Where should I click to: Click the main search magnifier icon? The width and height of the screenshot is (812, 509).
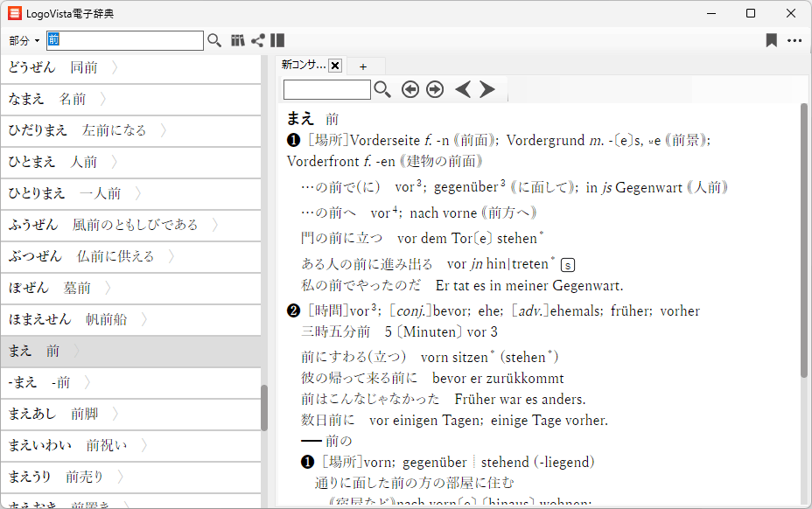[214, 40]
